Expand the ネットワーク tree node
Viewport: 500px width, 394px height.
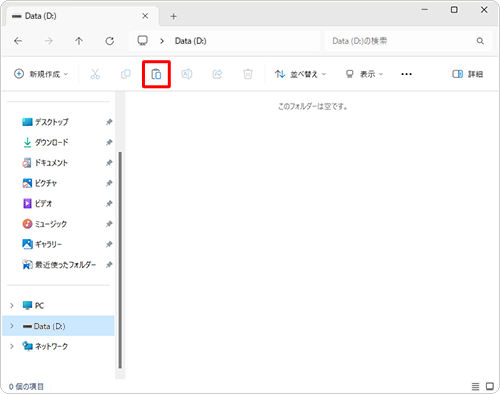[12, 346]
